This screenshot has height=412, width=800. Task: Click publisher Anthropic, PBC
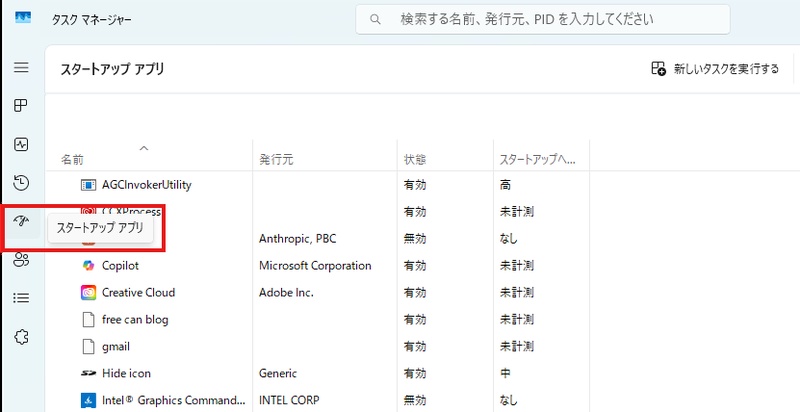point(297,239)
